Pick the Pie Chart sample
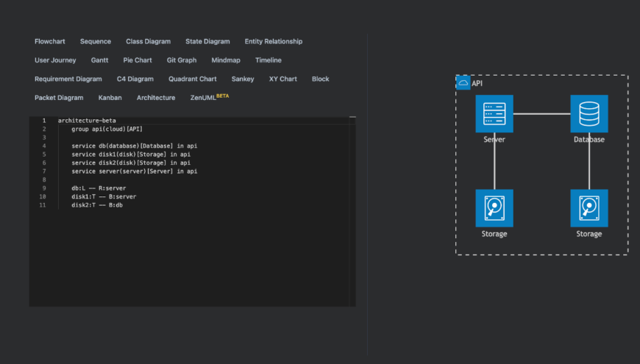The width and height of the screenshot is (640, 364). pos(138,60)
